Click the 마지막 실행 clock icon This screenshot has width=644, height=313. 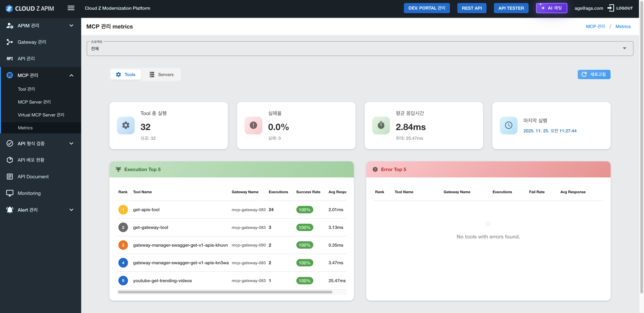point(508,125)
